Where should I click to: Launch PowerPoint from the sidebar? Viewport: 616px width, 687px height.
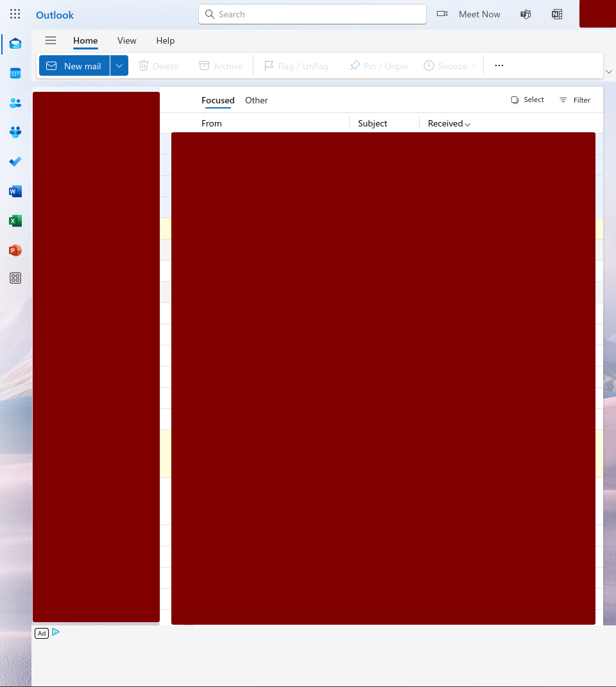(15, 250)
